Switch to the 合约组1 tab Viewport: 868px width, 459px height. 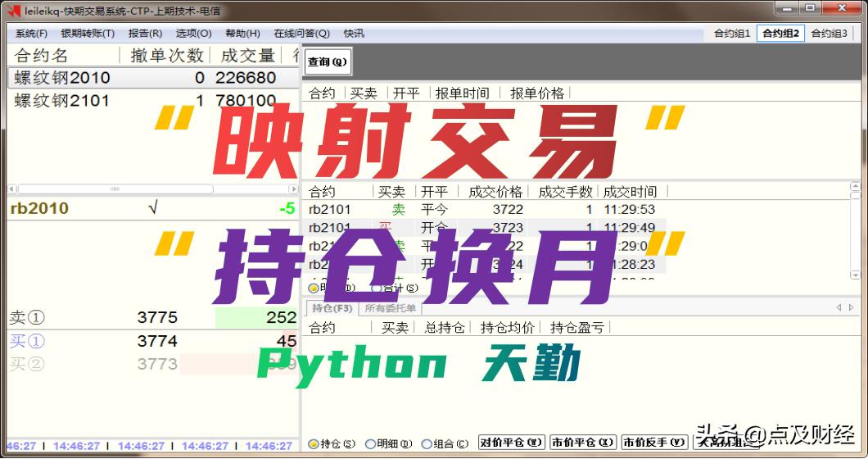(732, 34)
